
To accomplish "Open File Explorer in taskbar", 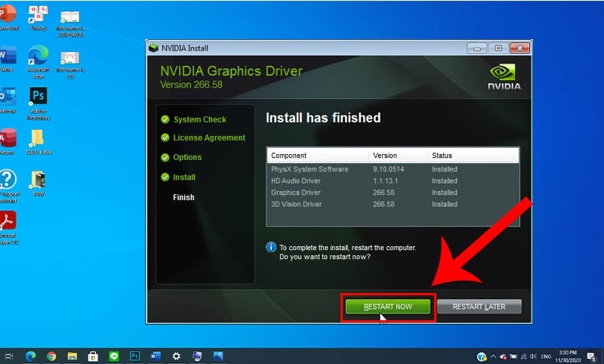I will (72, 356).
